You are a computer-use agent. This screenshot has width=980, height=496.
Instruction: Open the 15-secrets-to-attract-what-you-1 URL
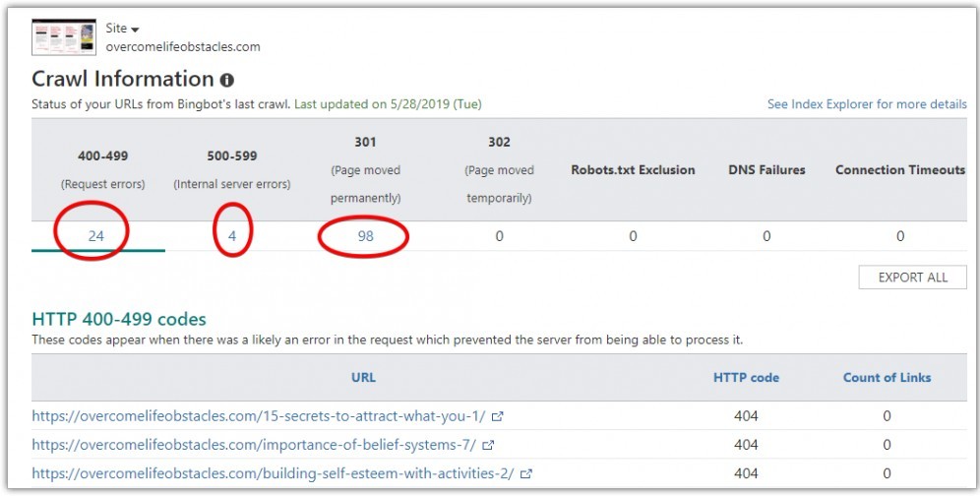(x=259, y=416)
